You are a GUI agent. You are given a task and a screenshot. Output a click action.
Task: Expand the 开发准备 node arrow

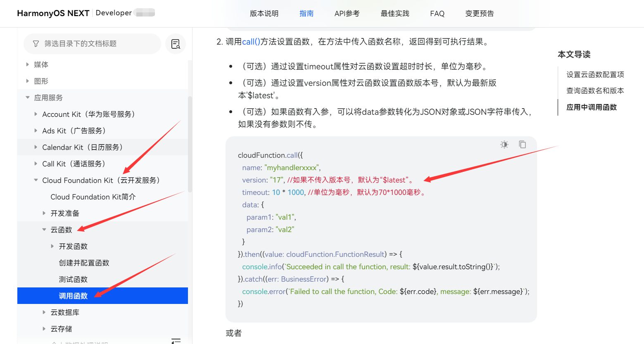click(x=44, y=213)
